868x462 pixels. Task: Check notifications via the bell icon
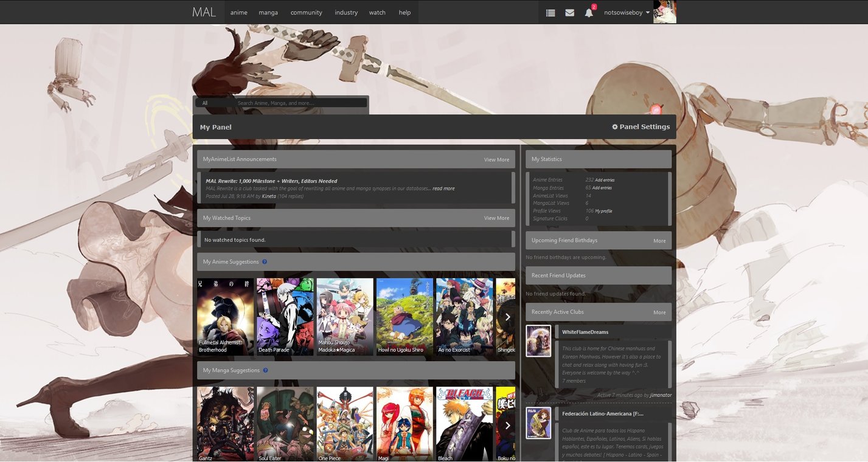click(588, 12)
